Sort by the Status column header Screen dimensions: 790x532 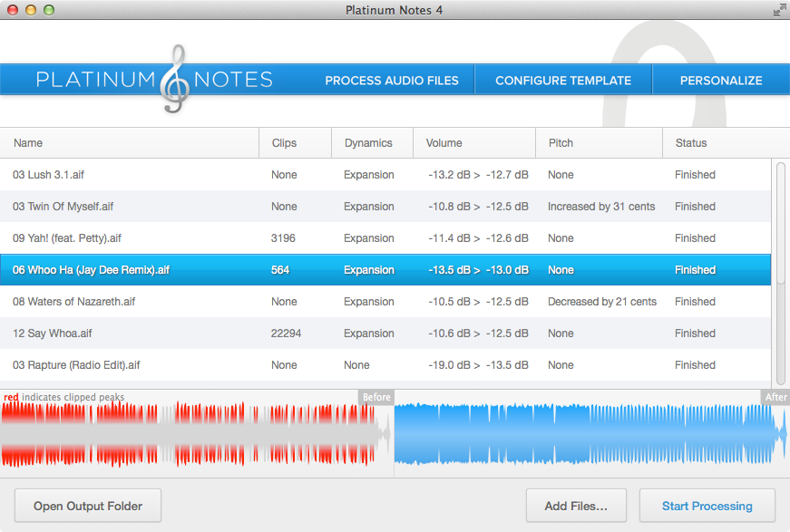coord(690,143)
